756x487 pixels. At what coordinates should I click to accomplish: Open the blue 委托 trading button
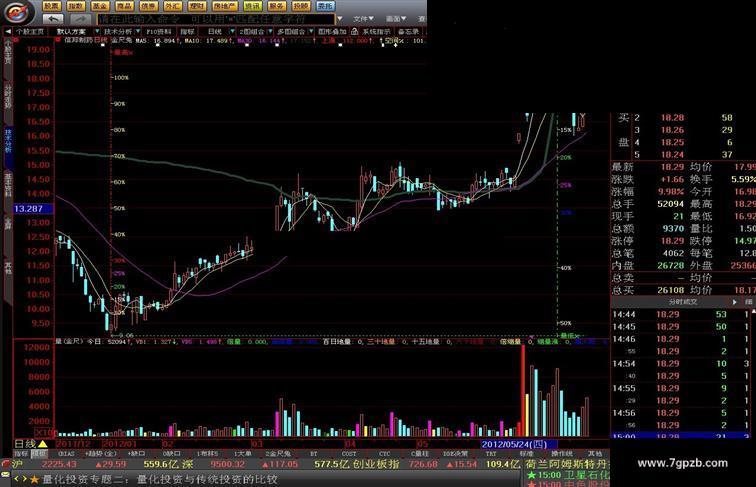(x=325, y=6)
